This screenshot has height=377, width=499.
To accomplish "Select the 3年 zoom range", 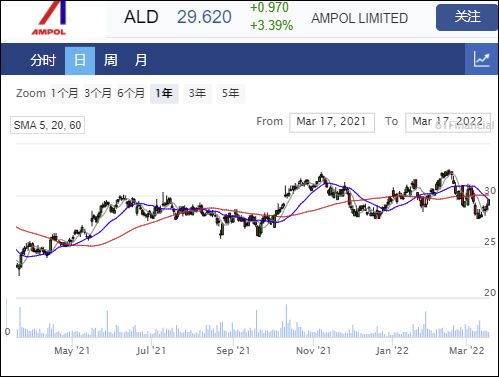I will tap(197, 93).
